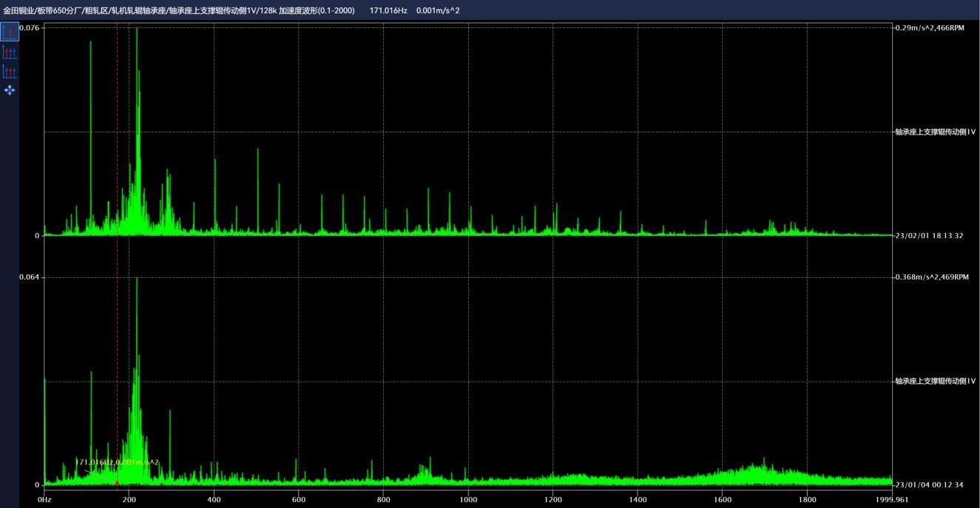Click the tallest peak in the upper spectrum

pyautogui.click(x=137, y=30)
